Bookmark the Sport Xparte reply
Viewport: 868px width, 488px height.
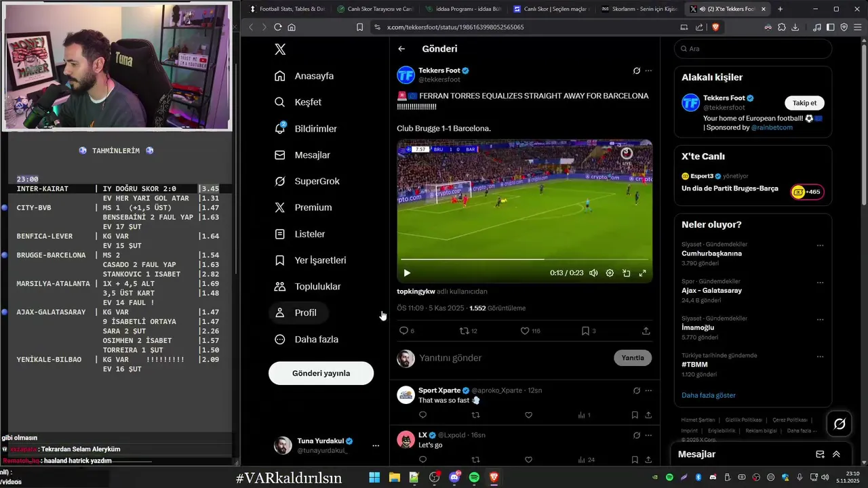[x=635, y=415]
